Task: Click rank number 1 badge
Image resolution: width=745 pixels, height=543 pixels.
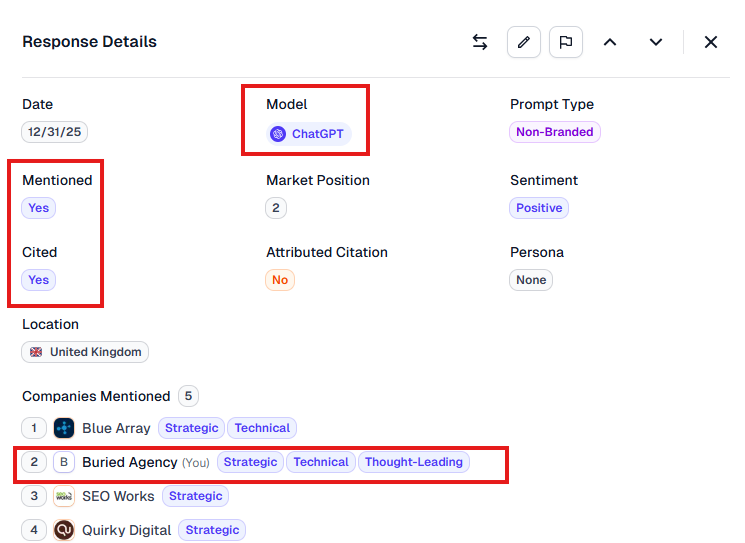Action: point(34,428)
